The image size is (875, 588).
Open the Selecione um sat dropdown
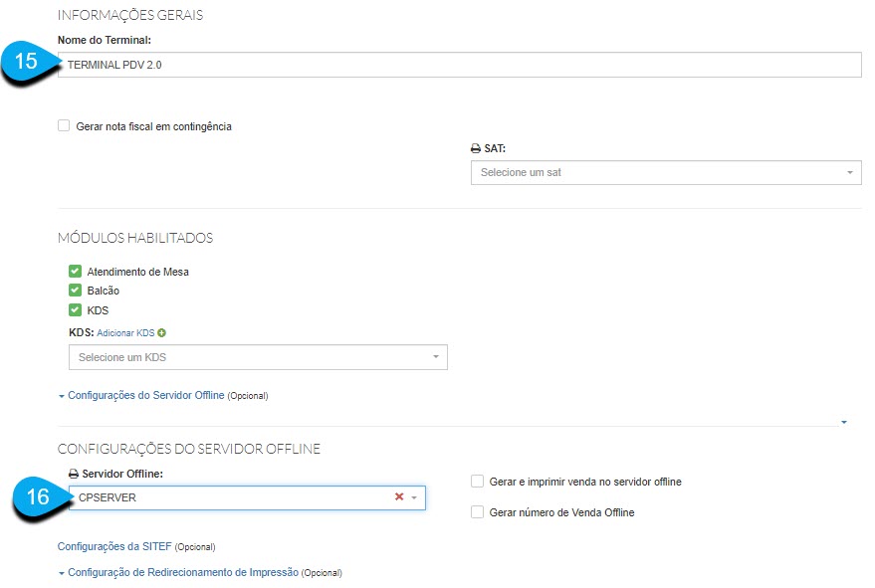coord(665,172)
